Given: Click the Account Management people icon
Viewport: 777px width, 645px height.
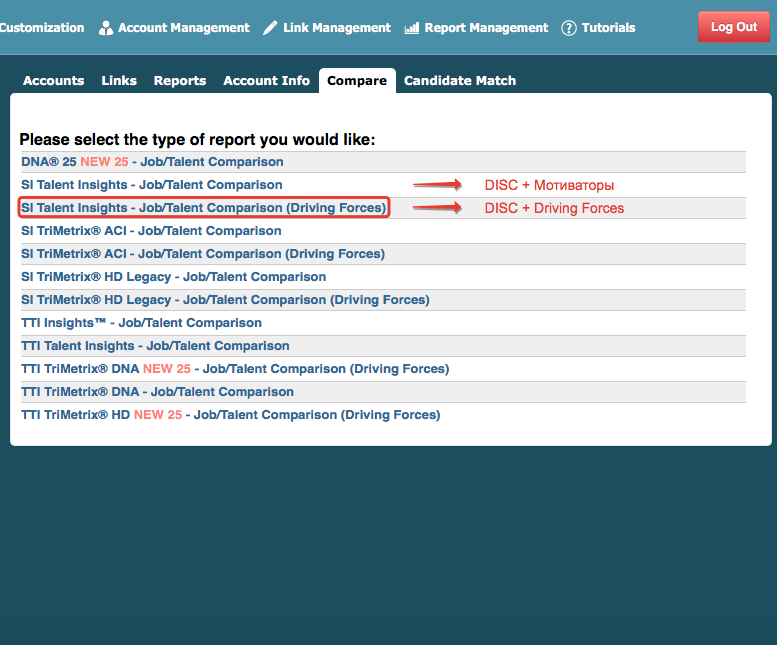Looking at the screenshot, I should [106, 28].
